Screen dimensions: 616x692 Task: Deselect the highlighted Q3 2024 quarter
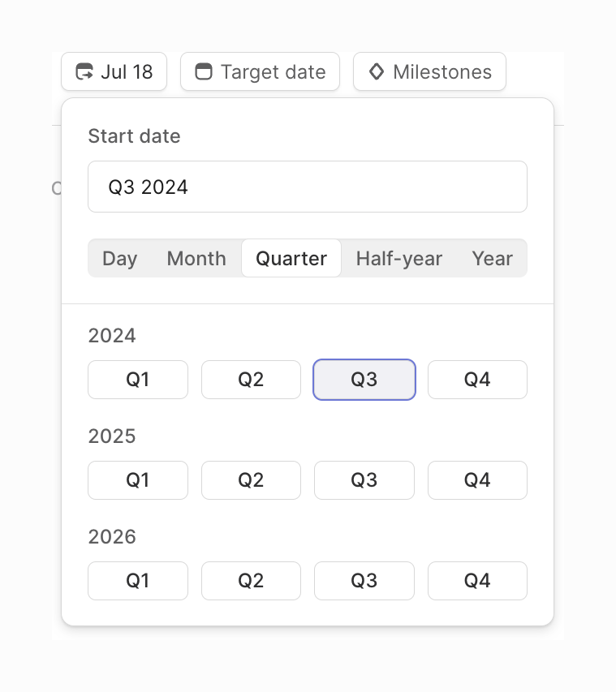tap(364, 379)
